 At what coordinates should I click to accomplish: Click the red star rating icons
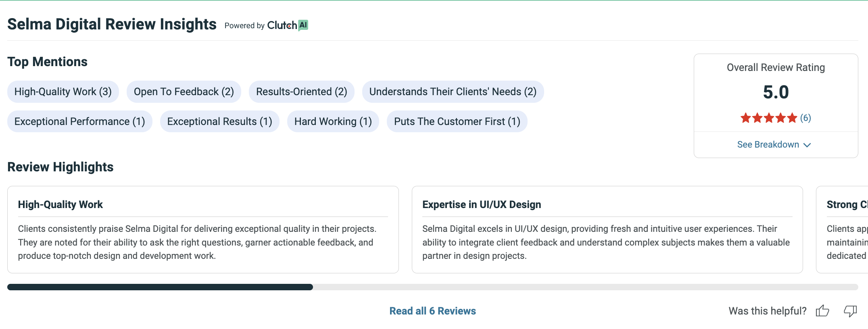coord(769,118)
